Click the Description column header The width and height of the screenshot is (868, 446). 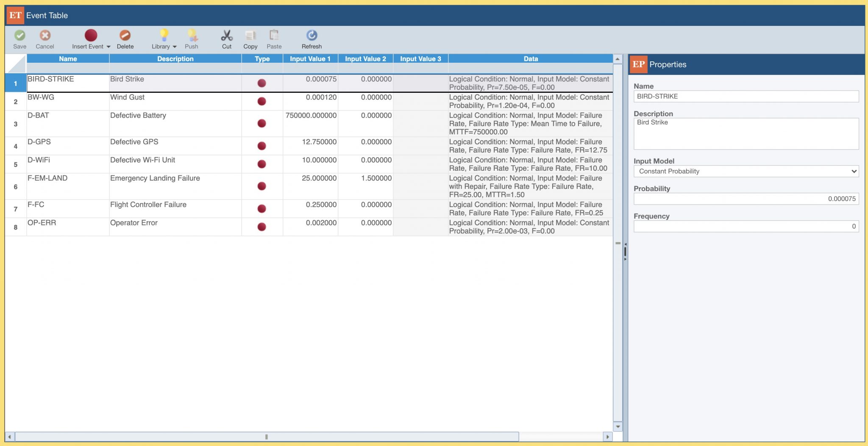coord(175,59)
